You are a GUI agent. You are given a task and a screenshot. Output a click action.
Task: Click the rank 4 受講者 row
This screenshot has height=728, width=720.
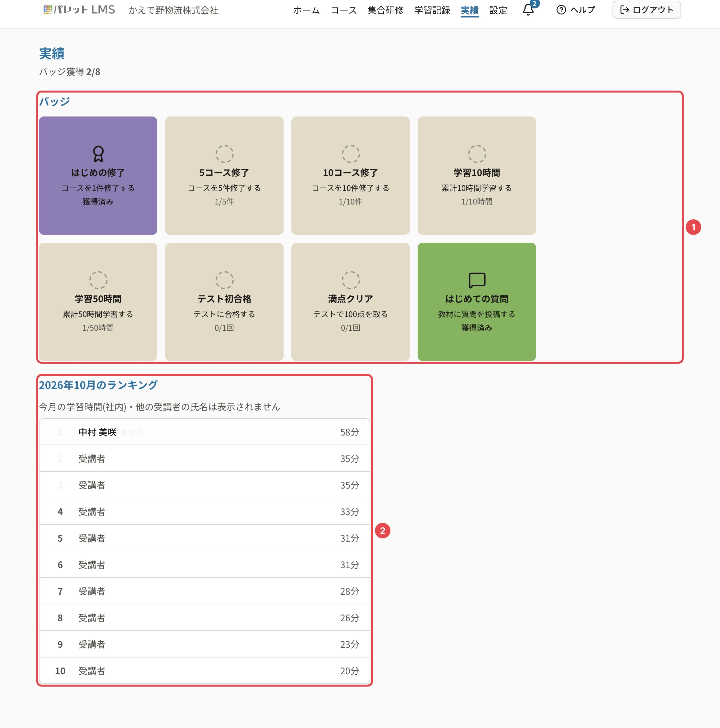pyautogui.click(x=204, y=512)
